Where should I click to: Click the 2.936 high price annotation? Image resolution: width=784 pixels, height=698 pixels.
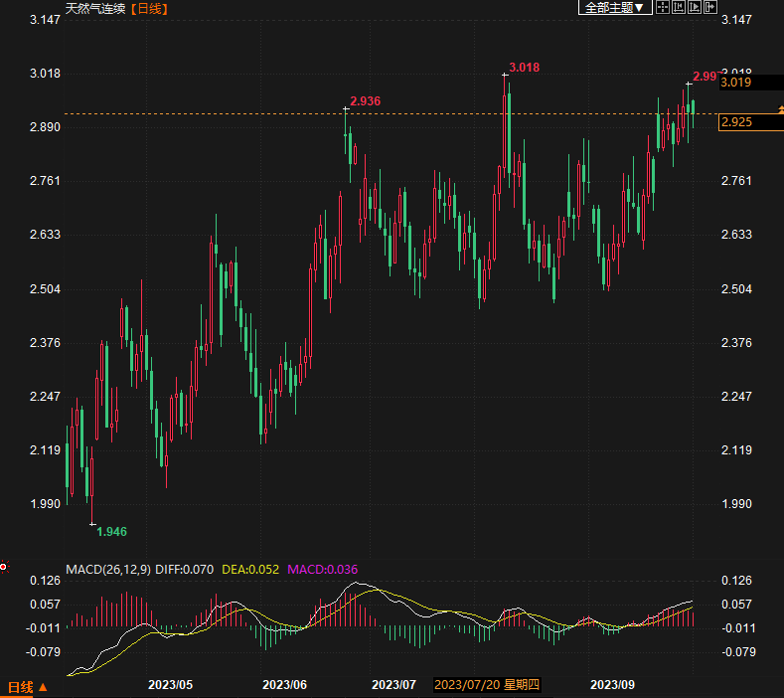pos(366,101)
